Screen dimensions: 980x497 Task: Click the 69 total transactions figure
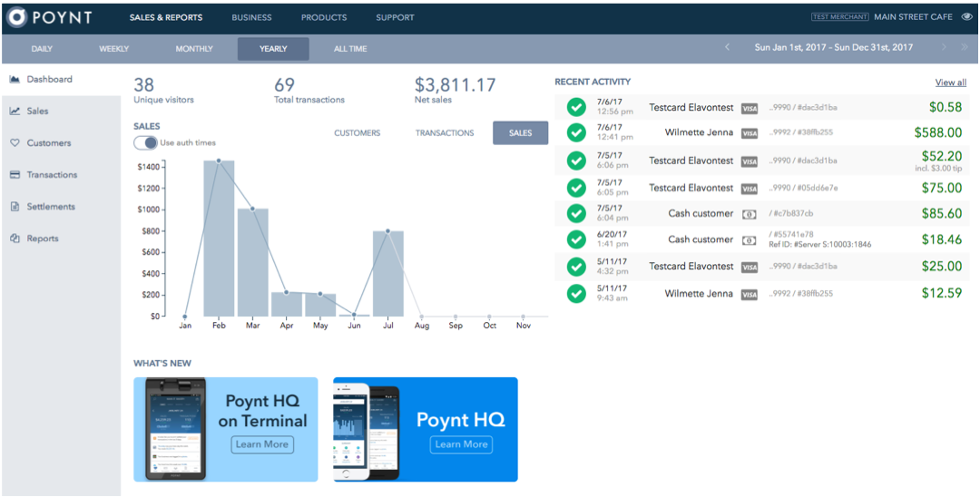(284, 85)
